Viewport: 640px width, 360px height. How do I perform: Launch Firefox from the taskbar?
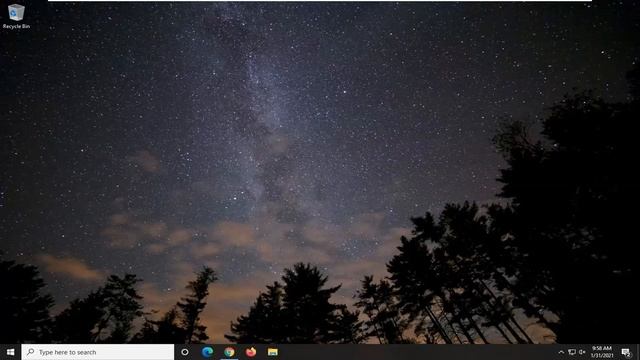pos(251,352)
